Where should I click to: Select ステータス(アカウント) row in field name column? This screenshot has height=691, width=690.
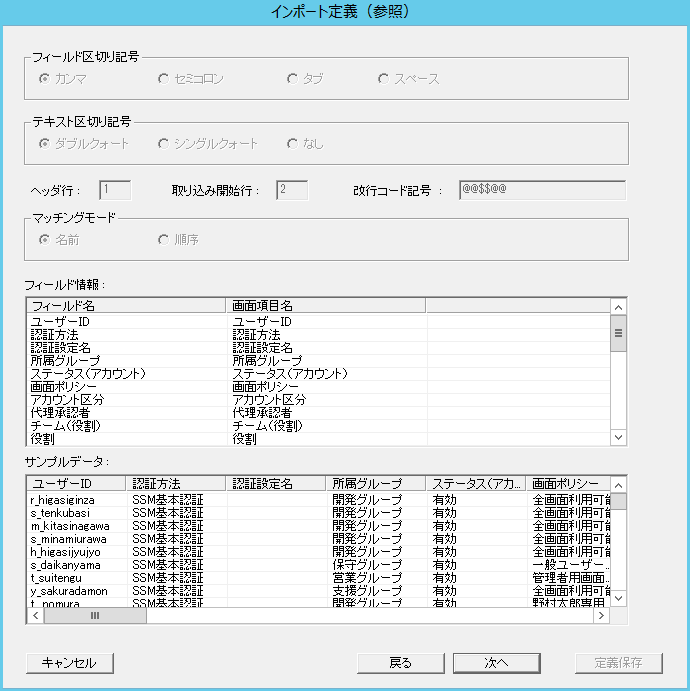[x=88, y=374]
